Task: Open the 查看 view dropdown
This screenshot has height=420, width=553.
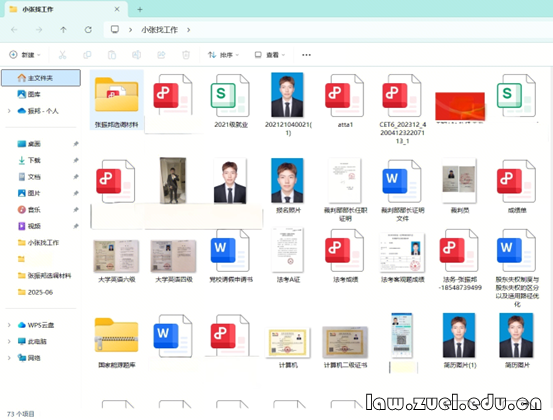Action: click(269, 55)
